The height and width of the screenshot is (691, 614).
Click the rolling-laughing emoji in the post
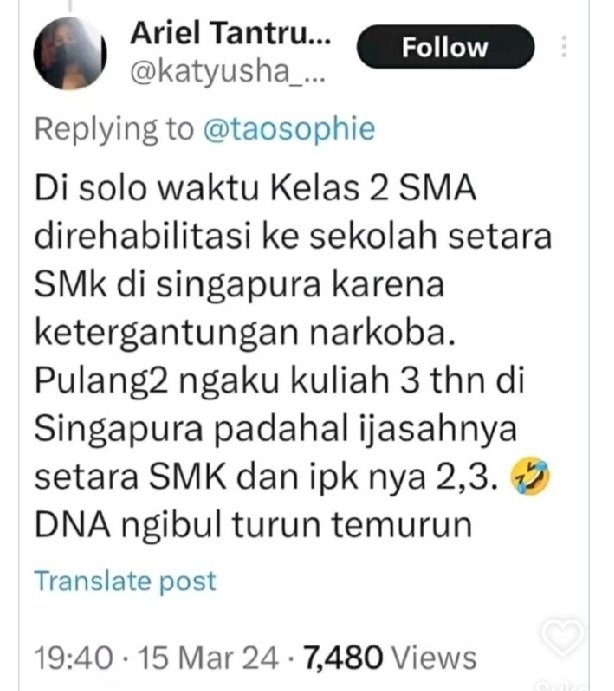(x=529, y=476)
